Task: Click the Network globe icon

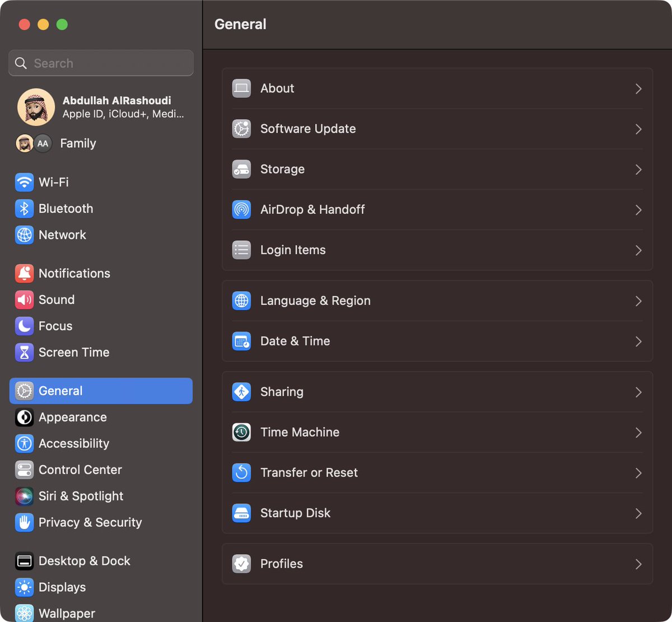Action: click(x=24, y=235)
